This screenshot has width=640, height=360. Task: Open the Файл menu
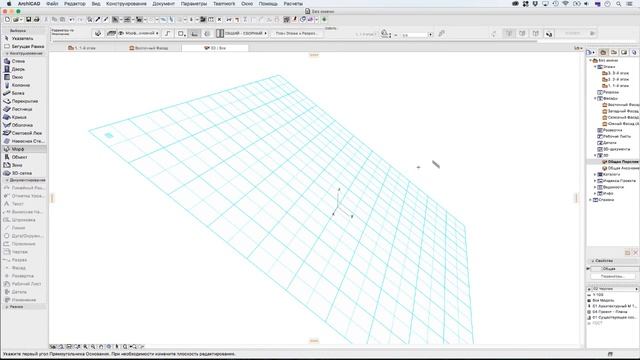click(52, 4)
